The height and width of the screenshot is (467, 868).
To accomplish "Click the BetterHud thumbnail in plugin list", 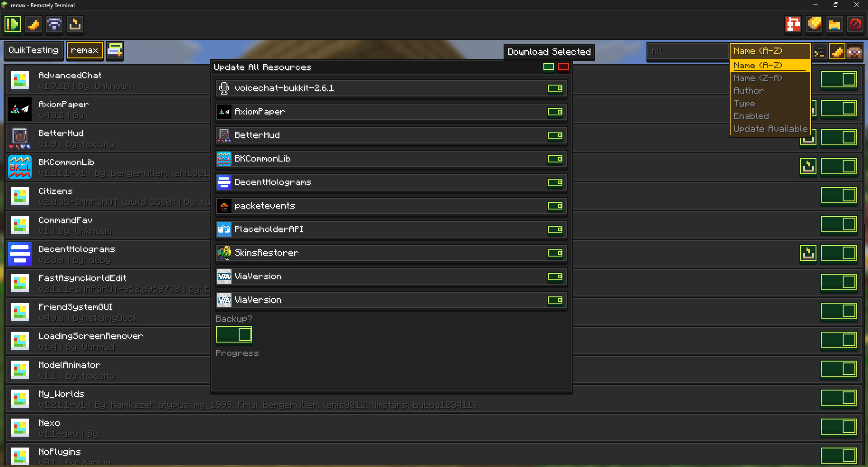I will [x=20, y=138].
